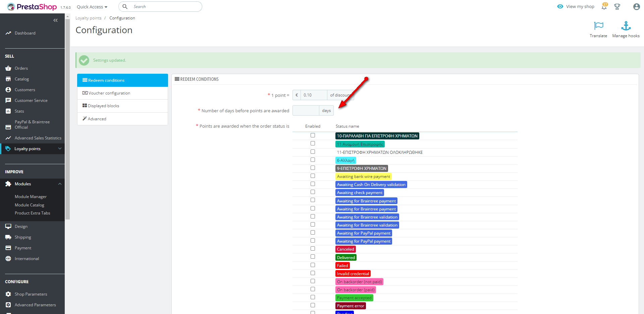The width and height of the screenshot is (644, 314).
Task: Enable the Delivered status checkbox
Action: pos(313,257)
